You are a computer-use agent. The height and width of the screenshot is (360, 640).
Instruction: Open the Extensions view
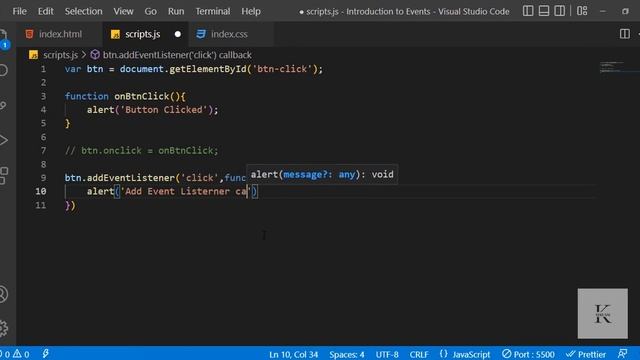tap(4, 176)
